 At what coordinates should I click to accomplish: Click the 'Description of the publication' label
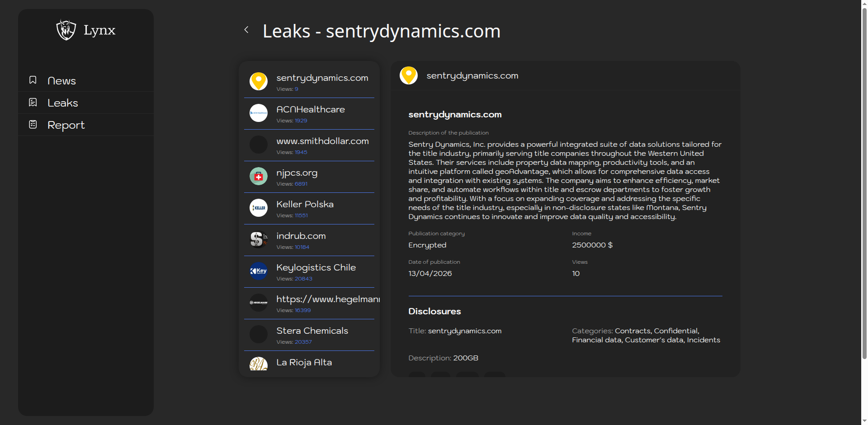click(x=448, y=133)
